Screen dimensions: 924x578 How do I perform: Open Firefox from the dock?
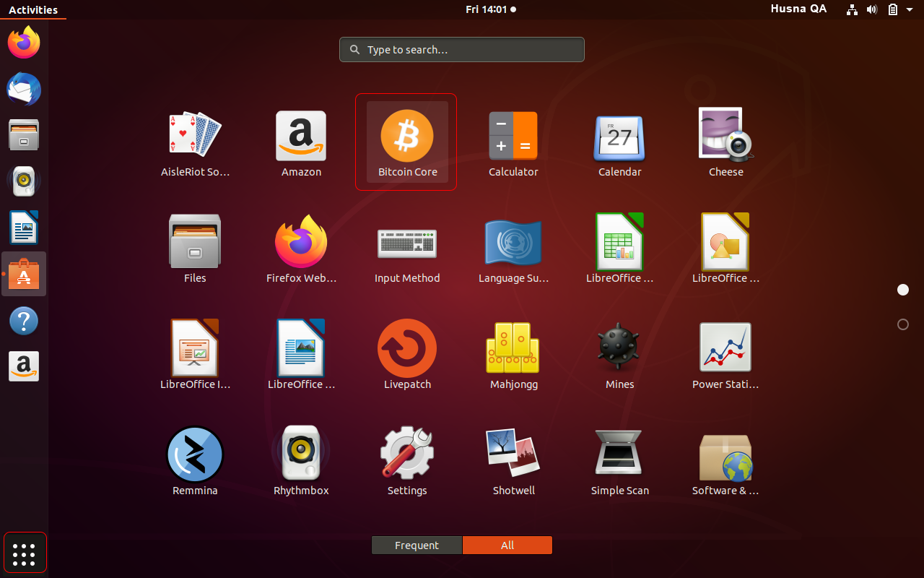(x=24, y=43)
